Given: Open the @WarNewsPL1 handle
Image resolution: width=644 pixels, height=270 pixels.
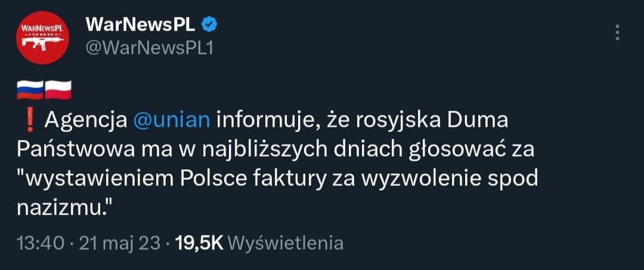Looking at the screenshot, I should (x=150, y=48).
